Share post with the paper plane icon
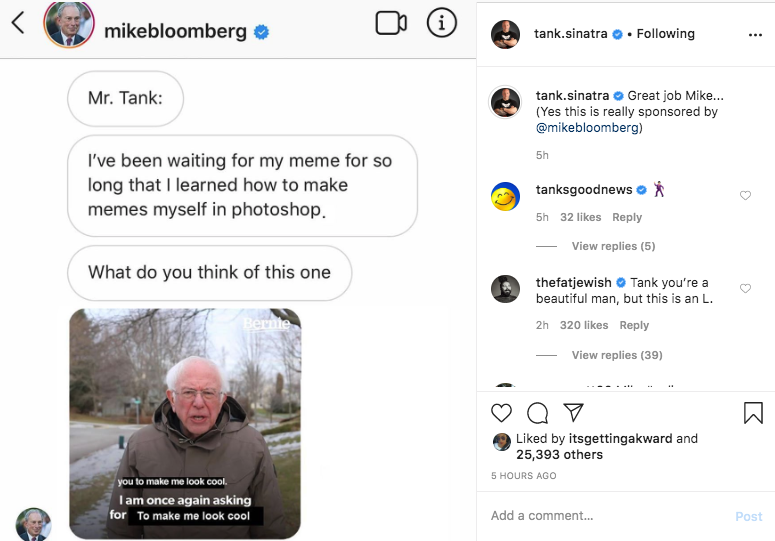 tap(573, 412)
